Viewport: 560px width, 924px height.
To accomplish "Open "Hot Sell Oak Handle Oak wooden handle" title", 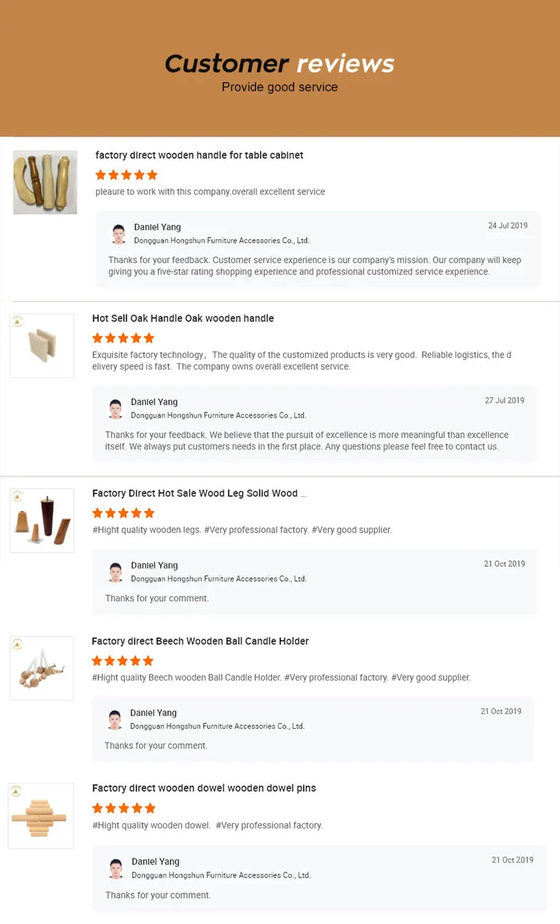I will pyautogui.click(x=183, y=318).
